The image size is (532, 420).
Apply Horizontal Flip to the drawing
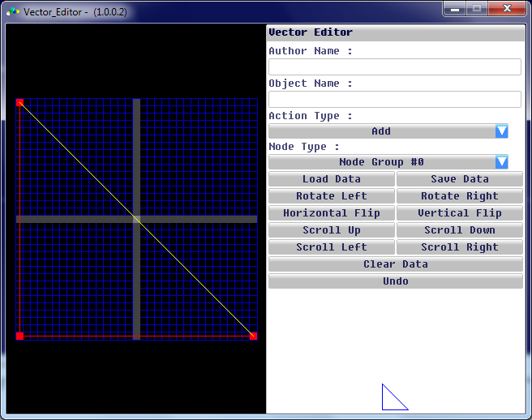[x=331, y=213]
